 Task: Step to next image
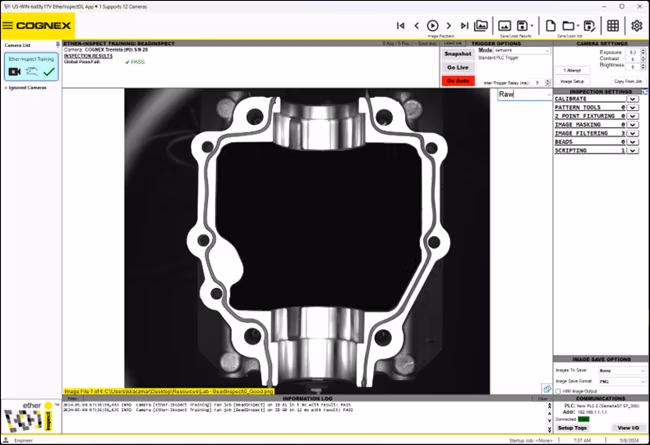tap(449, 26)
